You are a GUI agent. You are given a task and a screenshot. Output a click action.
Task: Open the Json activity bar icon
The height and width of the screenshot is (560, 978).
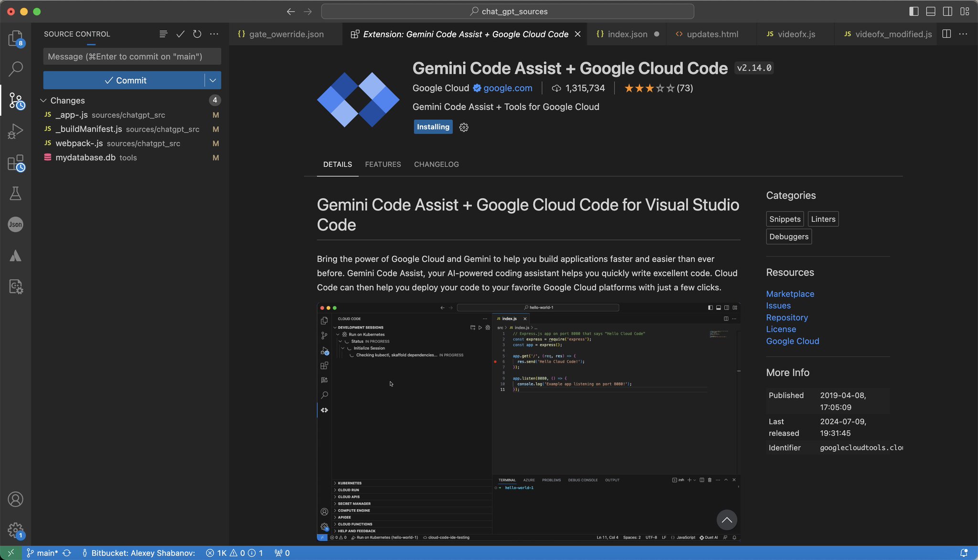[x=15, y=224]
